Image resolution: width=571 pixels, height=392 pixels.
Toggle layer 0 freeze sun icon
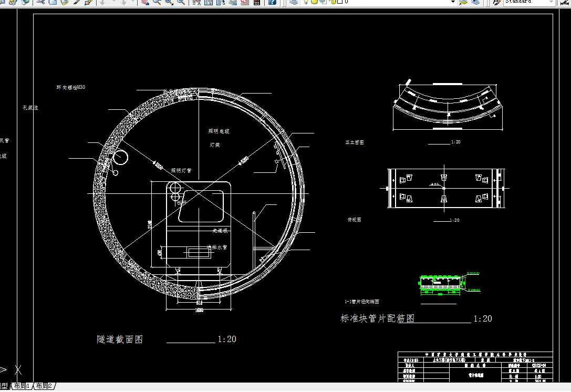(x=314, y=2)
